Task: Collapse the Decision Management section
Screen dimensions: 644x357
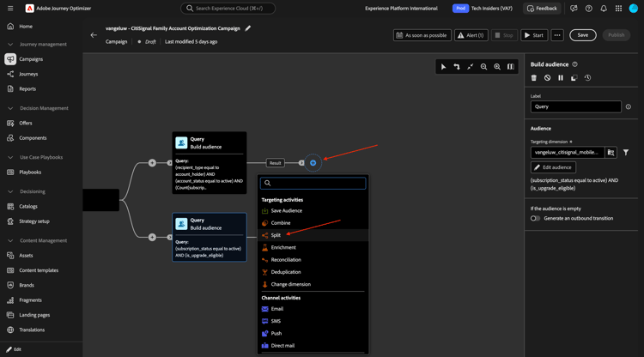Action: (10, 108)
